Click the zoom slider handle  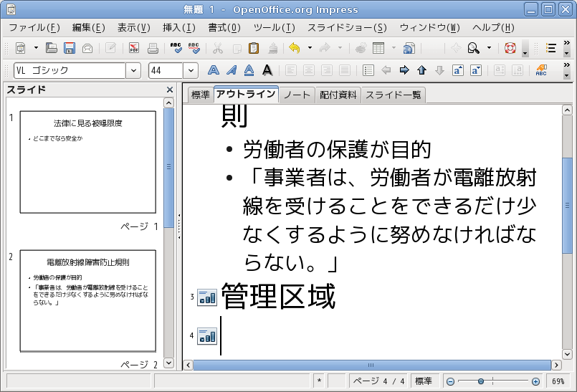tap(480, 382)
